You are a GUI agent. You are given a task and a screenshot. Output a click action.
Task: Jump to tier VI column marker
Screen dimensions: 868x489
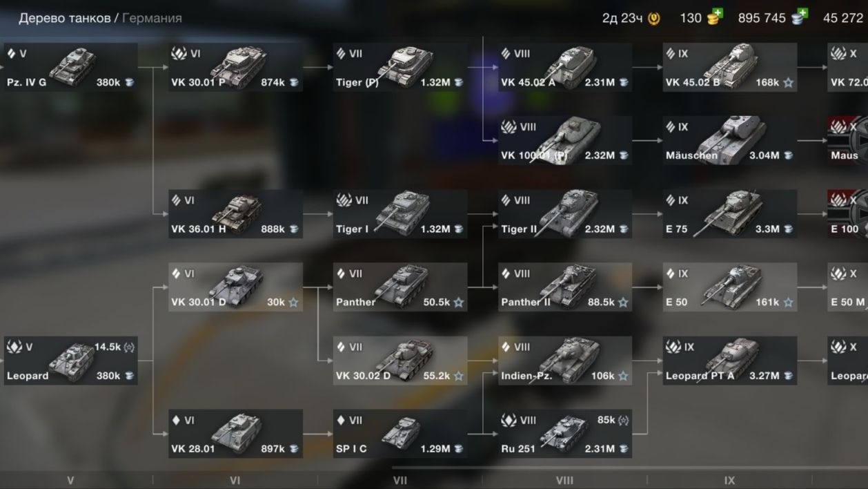[x=235, y=480]
